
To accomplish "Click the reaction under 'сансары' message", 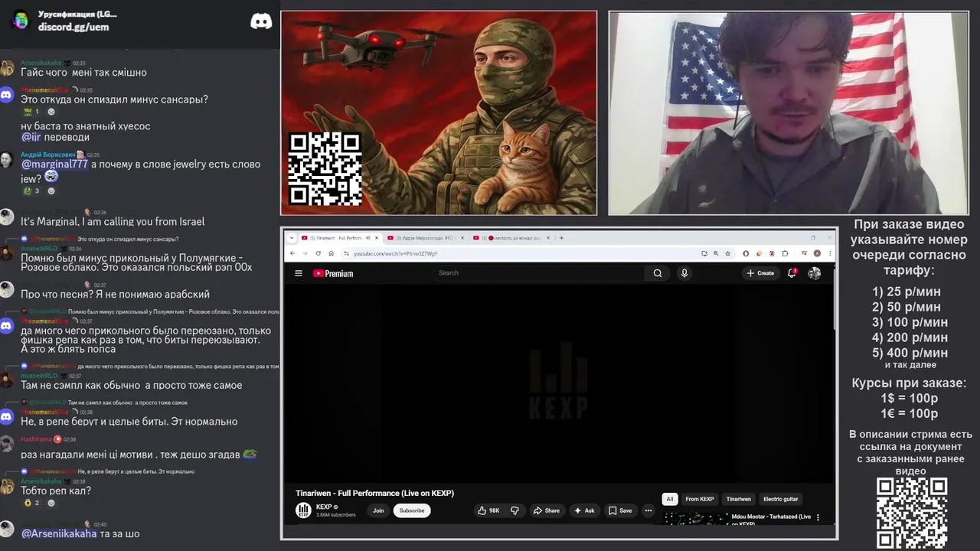I will (31, 112).
